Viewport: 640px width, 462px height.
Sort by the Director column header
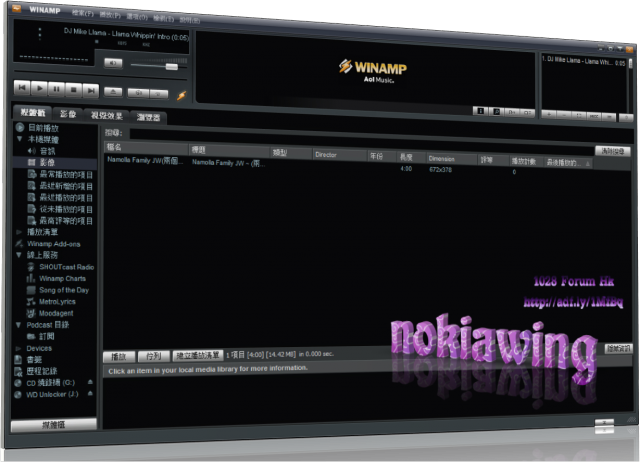pyautogui.click(x=340, y=155)
